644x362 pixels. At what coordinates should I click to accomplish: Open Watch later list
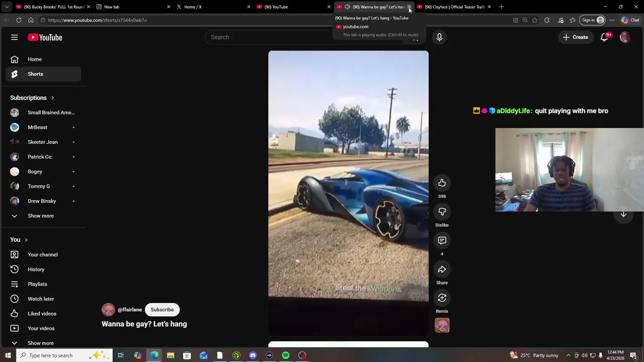tap(43, 299)
